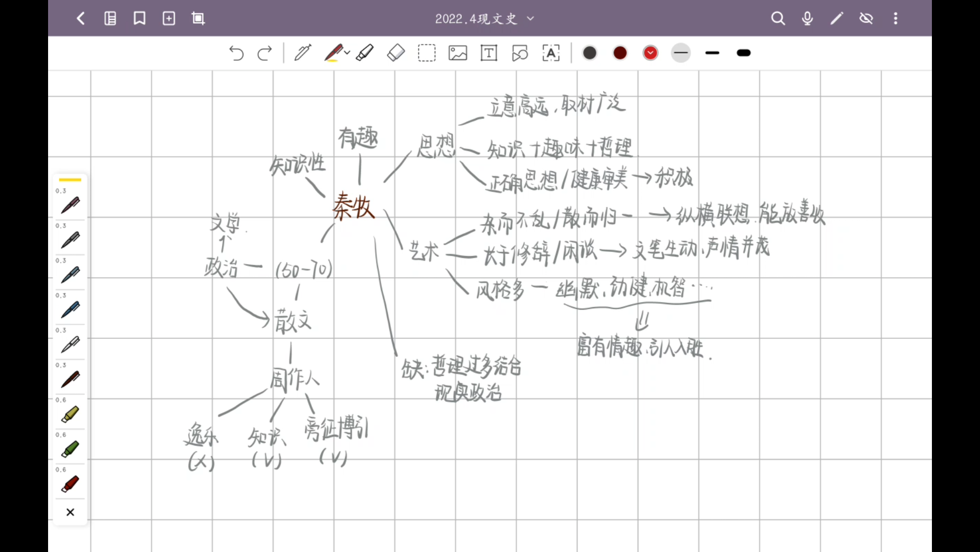Open the crop page tool
Image resolution: width=980 pixels, height=552 pixels.
coord(198,19)
